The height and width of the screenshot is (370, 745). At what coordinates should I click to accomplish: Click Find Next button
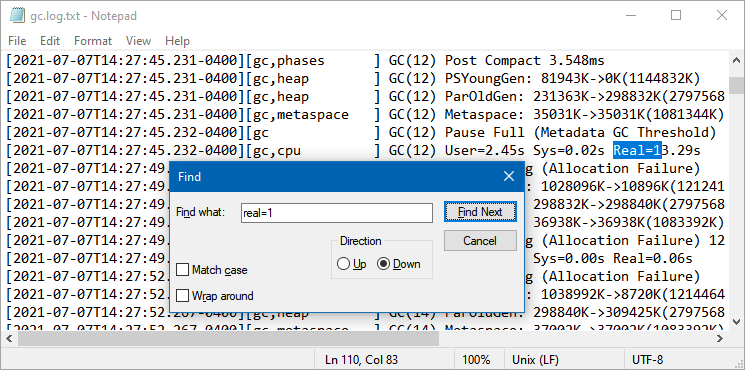pyautogui.click(x=480, y=212)
